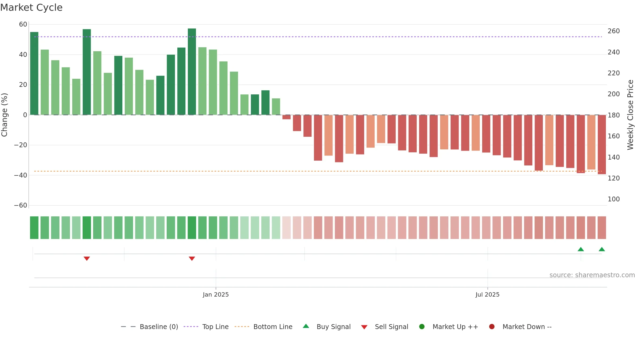Click the last red heatmap swatch
Viewport: 644px width, 362px height.
coord(602,228)
